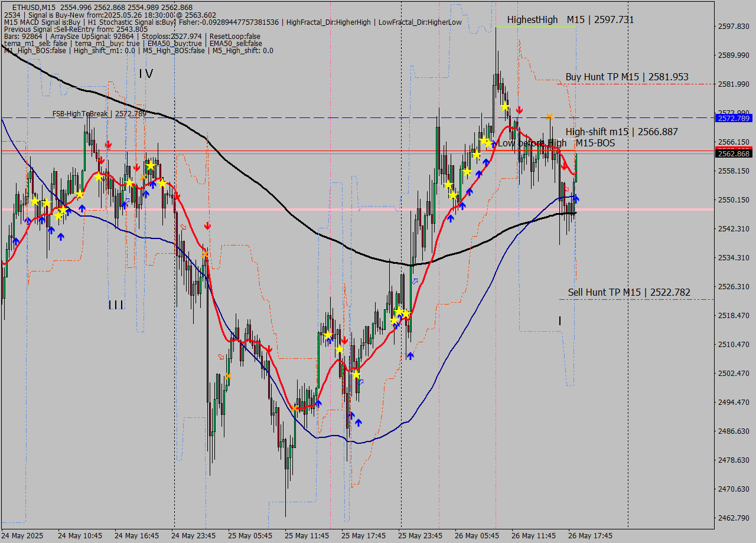
Task: Click the red down arrow below HighestHigh peak
Action: tap(519, 110)
